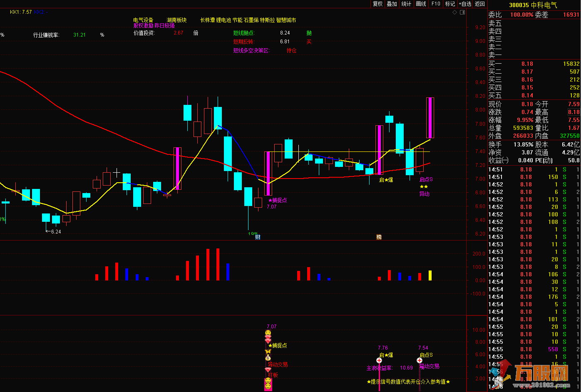Click the 涨幅 value 9.95%
The image size is (581, 392).
(x=525, y=120)
